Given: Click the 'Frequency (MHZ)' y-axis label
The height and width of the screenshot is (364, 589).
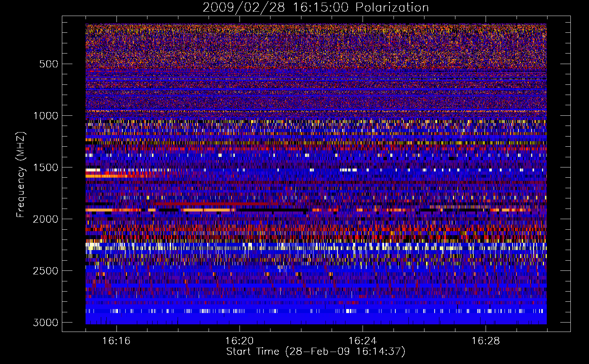Looking at the screenshot, I should click(x=21, y=175).
